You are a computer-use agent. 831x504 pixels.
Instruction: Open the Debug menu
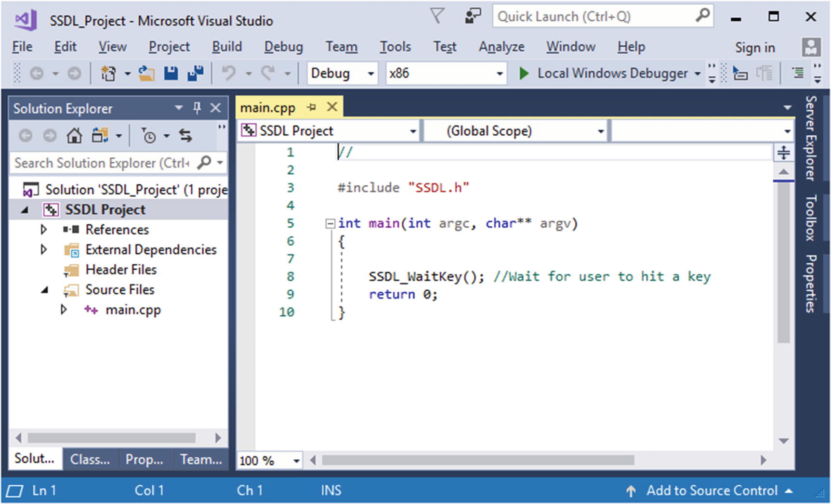tap(284, 47)
